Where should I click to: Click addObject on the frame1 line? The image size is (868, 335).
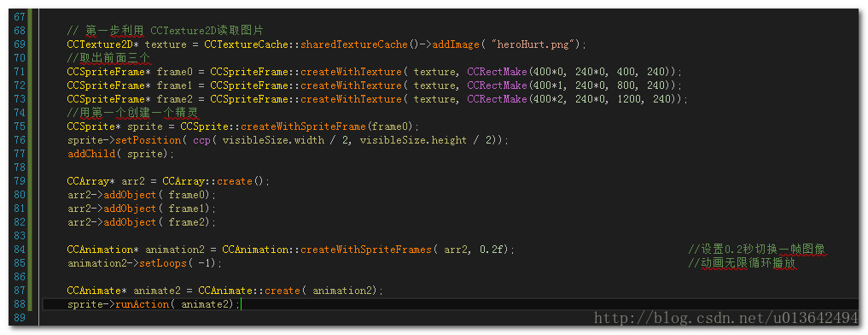tap(130, 209)
